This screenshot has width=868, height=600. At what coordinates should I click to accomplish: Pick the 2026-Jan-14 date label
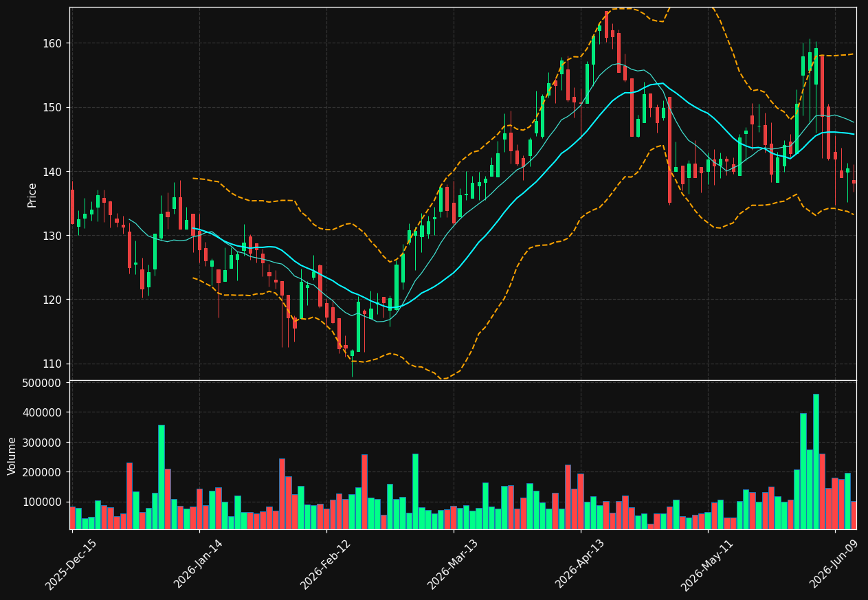198,564
